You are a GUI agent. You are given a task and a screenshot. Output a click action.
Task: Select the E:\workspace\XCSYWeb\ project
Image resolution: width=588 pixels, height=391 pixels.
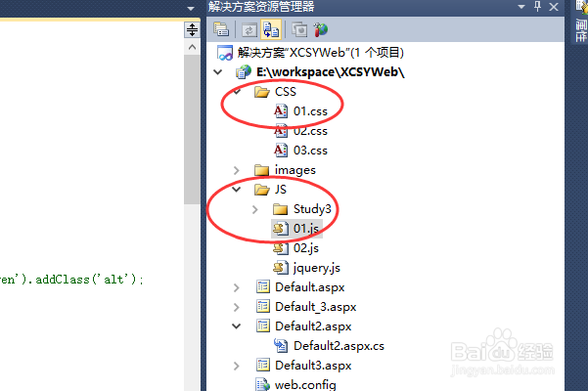pos(330,72)
